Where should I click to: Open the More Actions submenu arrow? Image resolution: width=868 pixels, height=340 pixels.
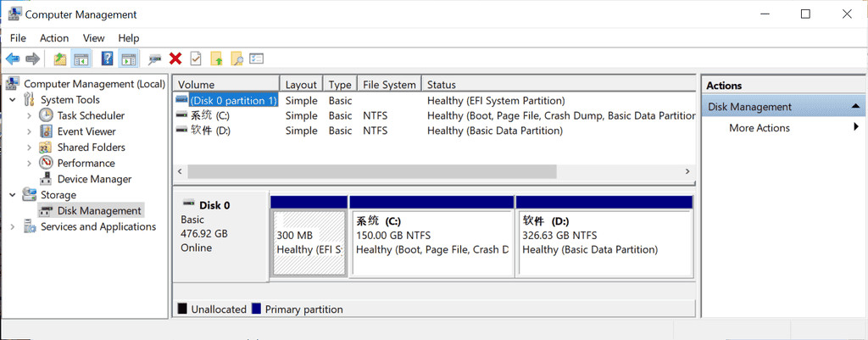[857, 127]
